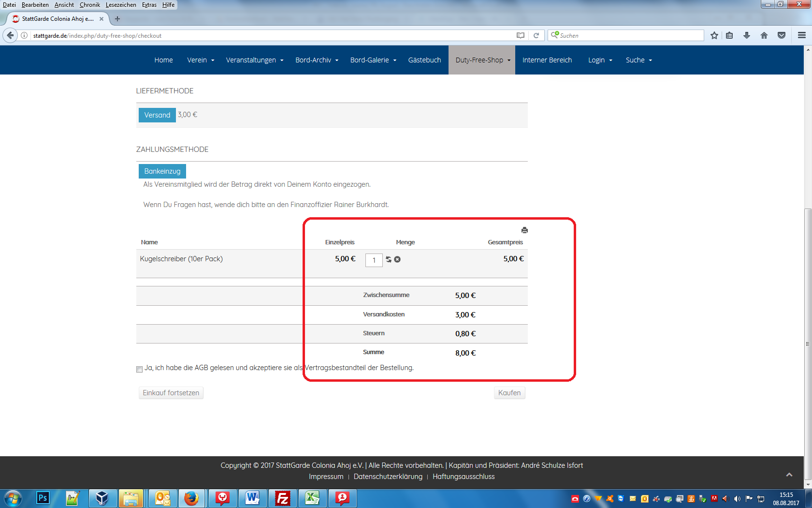
Task: Open Word from the taskbar
Action: tap(252, 498)
